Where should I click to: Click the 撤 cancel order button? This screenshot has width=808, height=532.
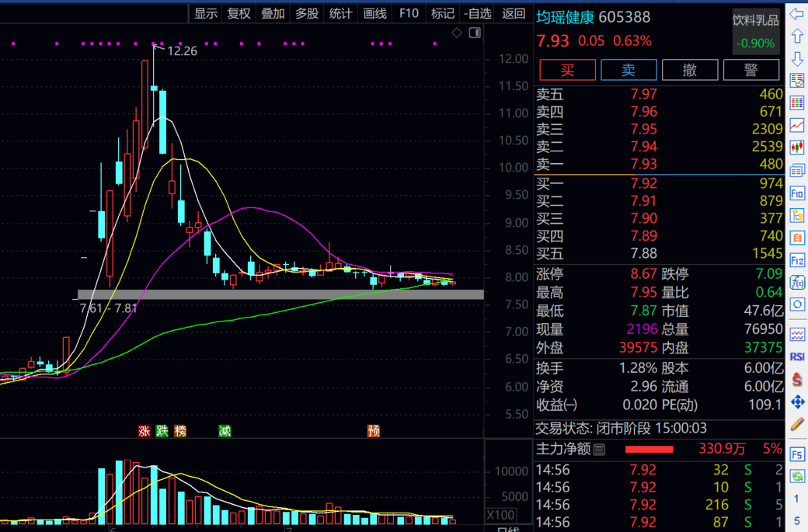689,70
